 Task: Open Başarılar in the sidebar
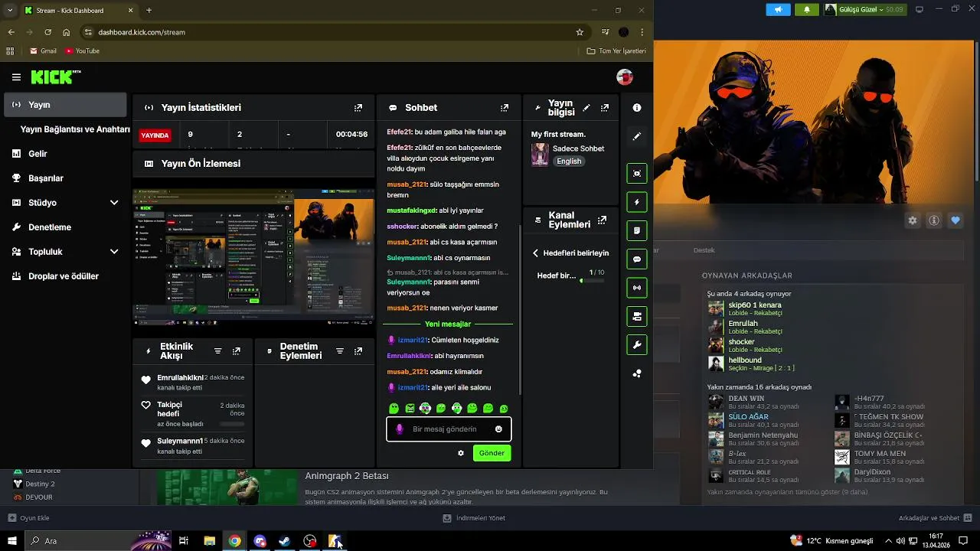tap(65, 178)
